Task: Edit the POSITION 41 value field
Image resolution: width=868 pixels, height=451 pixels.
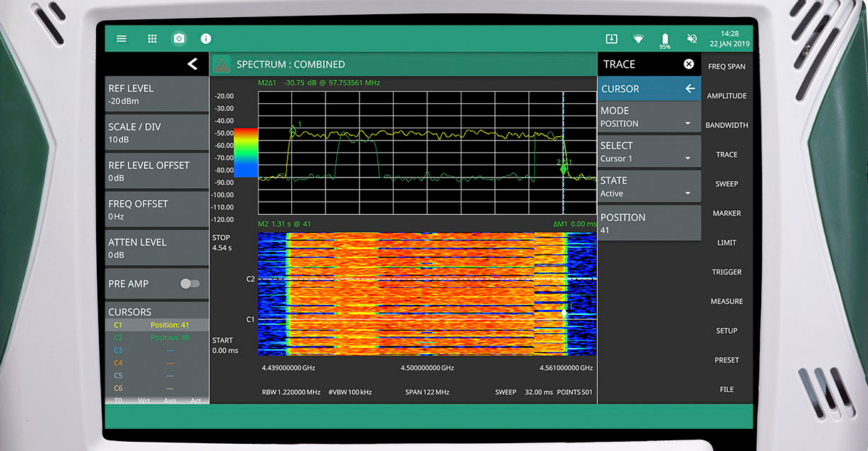Action: click(x=649, y=222)
